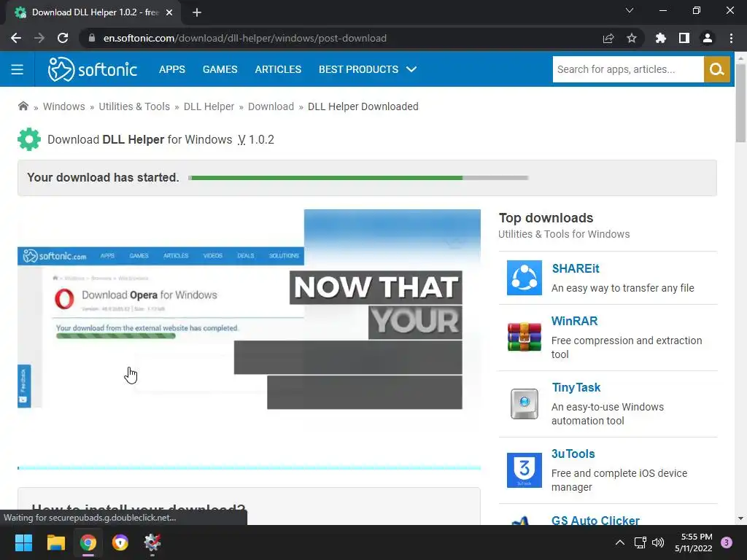The image size is (747, 560).
Task: Open the GS Auto Clicker link
Action: [x=595, y=520]
